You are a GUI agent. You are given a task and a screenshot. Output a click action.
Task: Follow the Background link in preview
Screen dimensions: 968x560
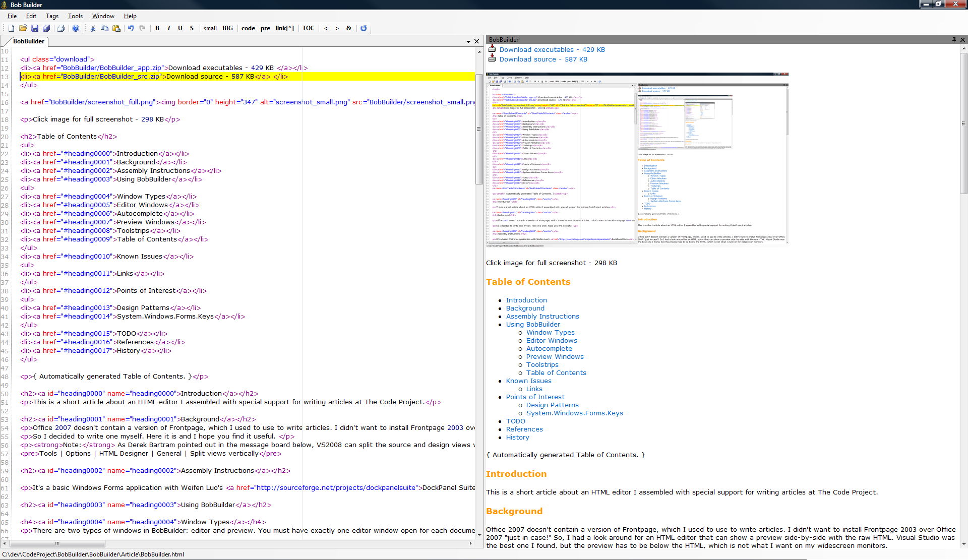click(x=525, y=308)
